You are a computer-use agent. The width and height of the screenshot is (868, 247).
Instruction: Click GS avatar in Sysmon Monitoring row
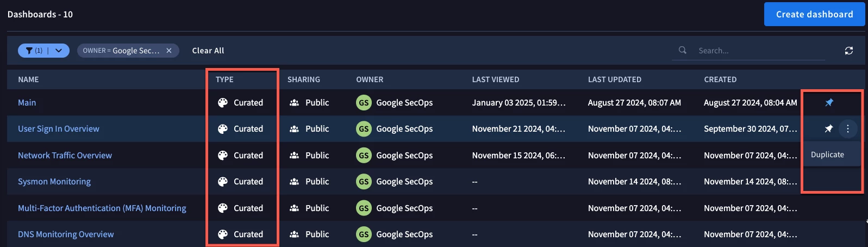pyautogui.click(x=364, y=182)
